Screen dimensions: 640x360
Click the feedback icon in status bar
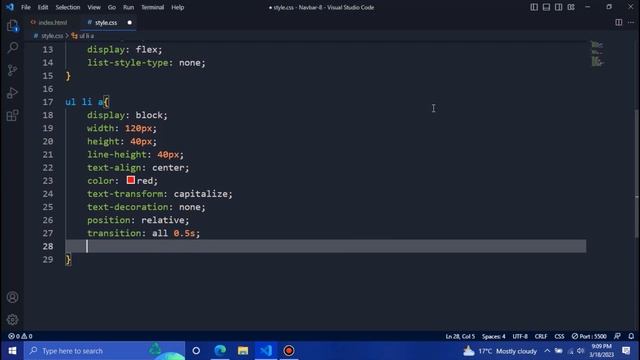pos(617,336)
